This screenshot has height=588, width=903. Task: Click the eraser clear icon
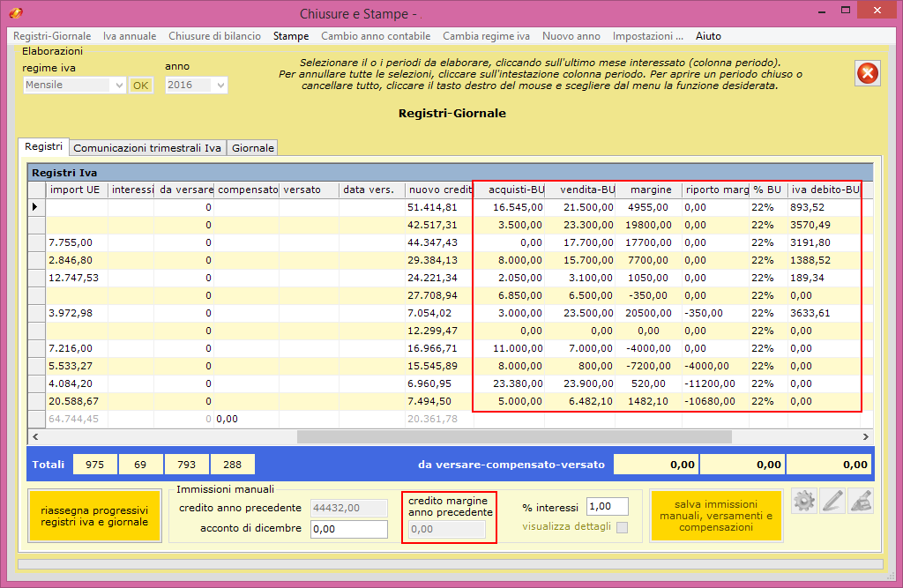862,501
